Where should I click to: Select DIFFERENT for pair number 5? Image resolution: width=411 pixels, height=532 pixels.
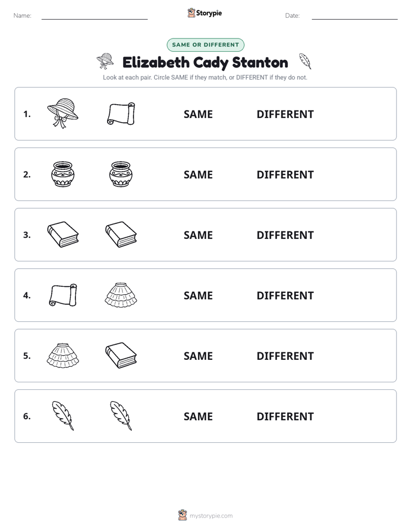(x=285, y=356)
